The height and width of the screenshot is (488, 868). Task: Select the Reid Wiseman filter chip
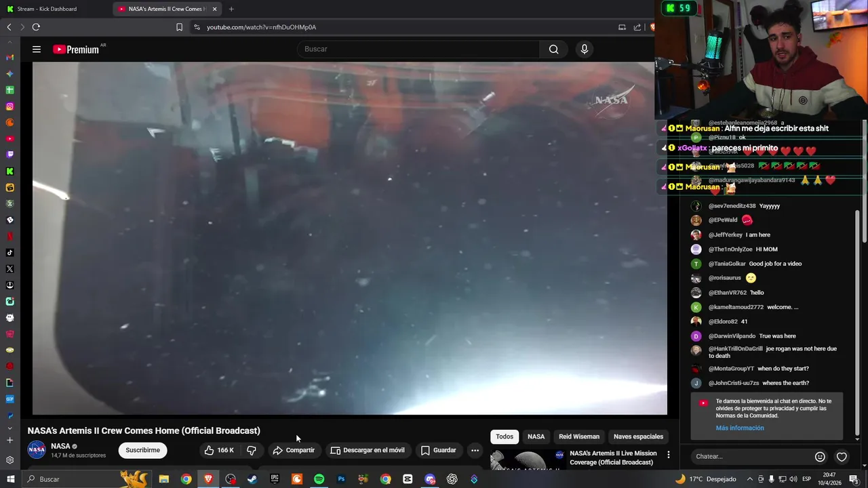[579, 436]
